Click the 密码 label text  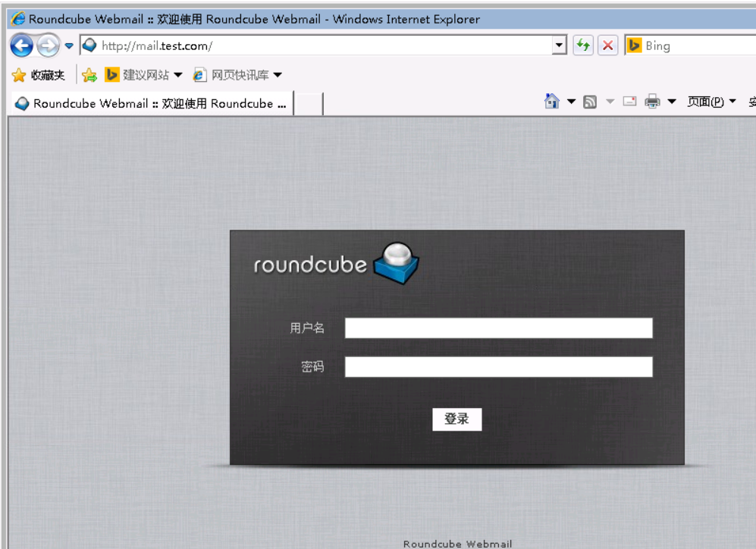[x=312, y=367]
